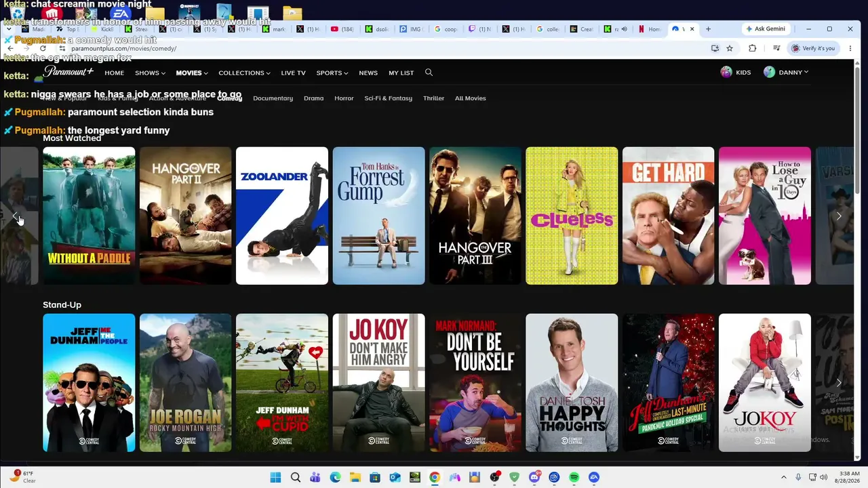Viewport: 868px width, 488px height.
Task: Open The Hangover Part III poster
Action: (x=475, y=216)
